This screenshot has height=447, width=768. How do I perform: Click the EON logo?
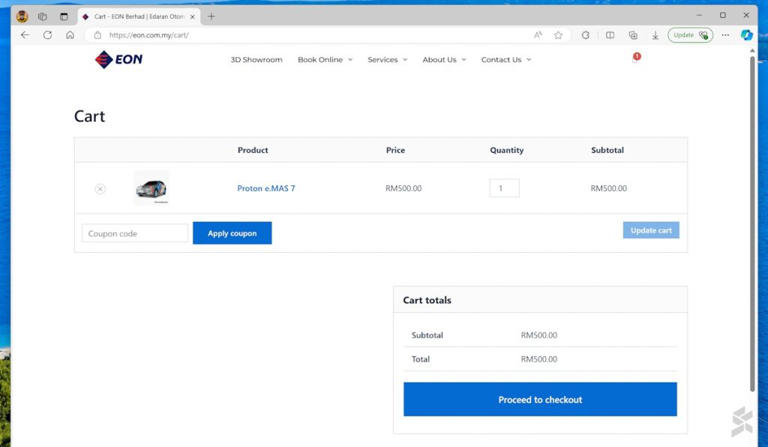pyautogui.click(x=119, y=59)
